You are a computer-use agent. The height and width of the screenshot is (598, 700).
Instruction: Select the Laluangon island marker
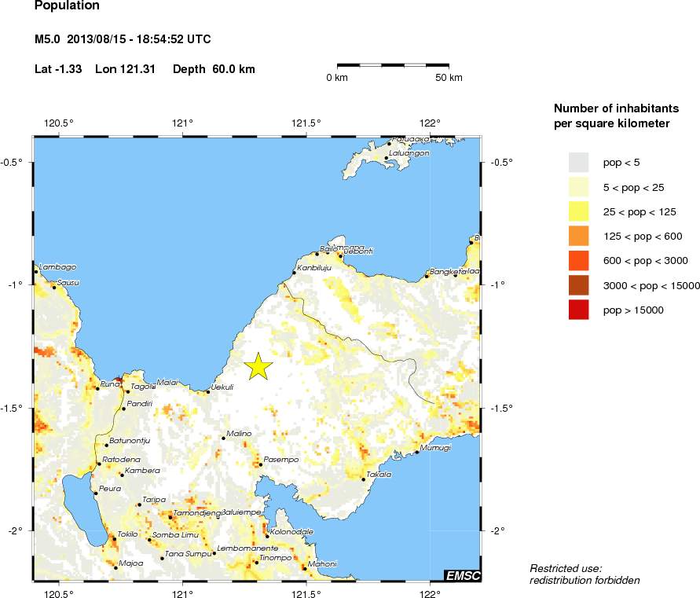[386, 158]
